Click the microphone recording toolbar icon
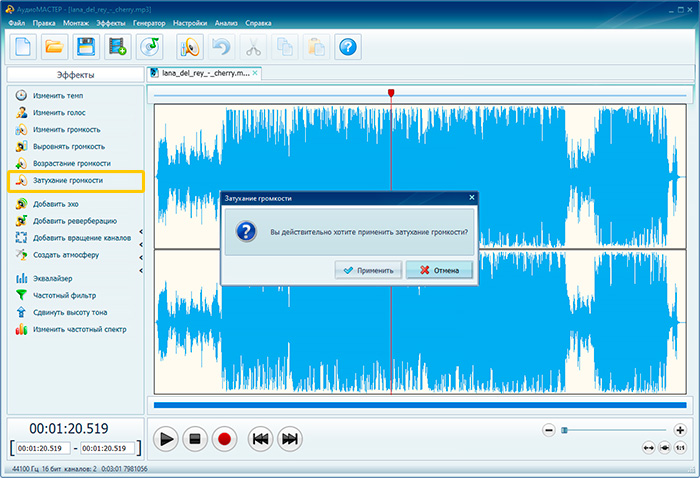 pyautogui.click(x=190, y=45)
